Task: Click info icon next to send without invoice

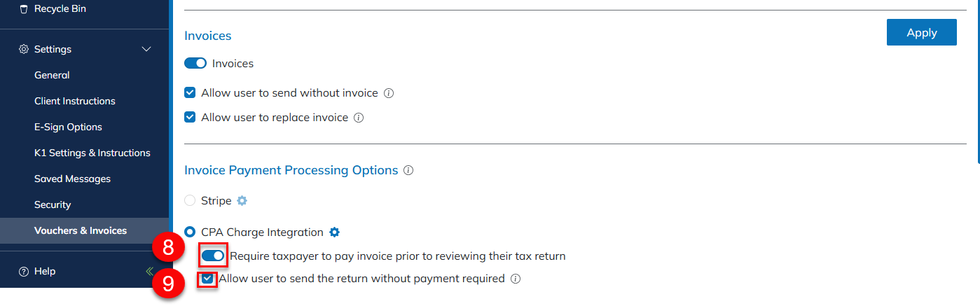Action: click(x=389, y=93)
